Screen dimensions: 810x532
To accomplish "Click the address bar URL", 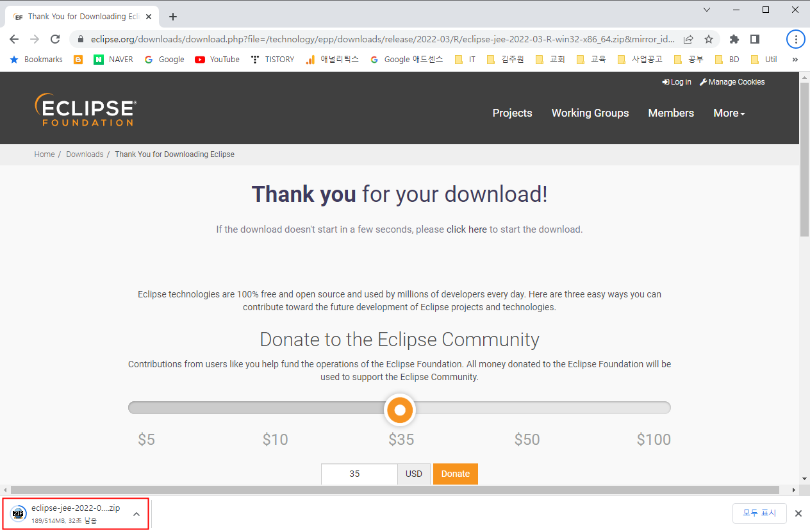I will (383, 39).
